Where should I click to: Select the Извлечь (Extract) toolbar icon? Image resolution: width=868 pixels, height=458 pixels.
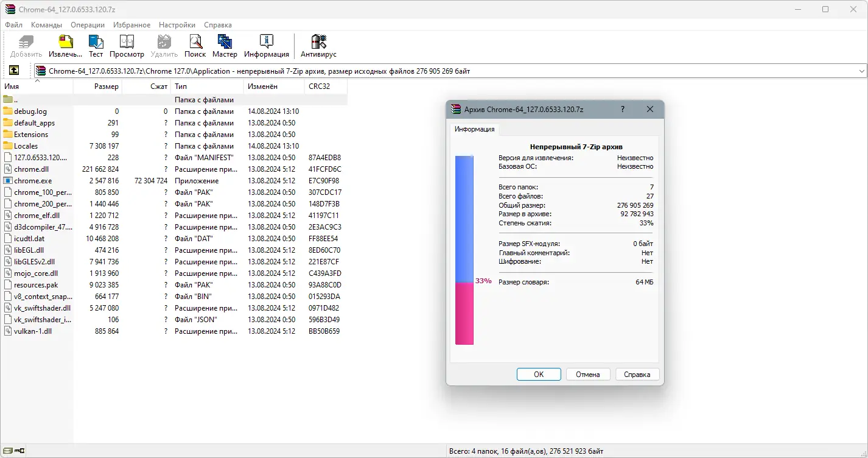(65, 43)
